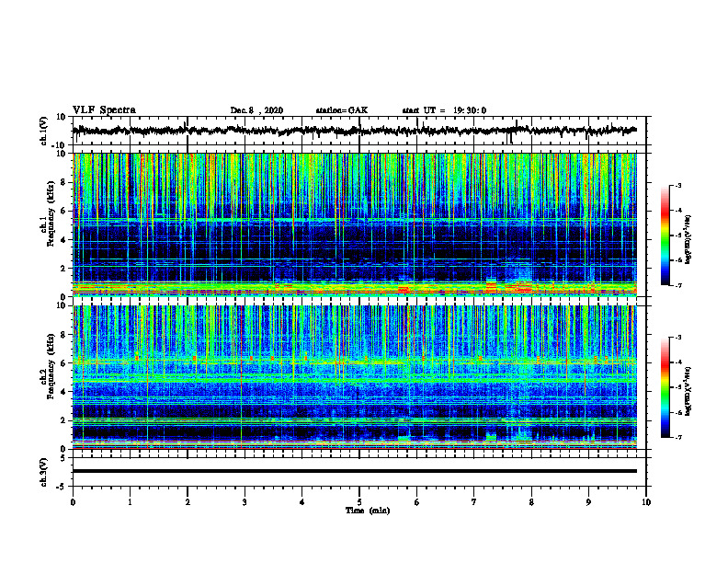The width and height of the screenshot is (728, 563).
Task: Click time axis tick label "10"
Action: tap(646, 502)
